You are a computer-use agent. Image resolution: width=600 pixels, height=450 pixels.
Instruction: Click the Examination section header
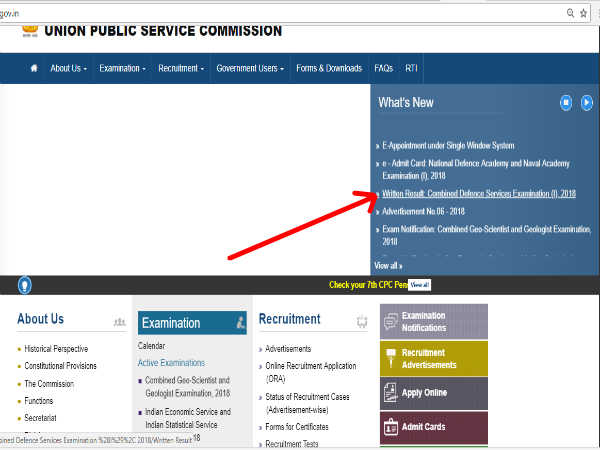click(192, 323)
